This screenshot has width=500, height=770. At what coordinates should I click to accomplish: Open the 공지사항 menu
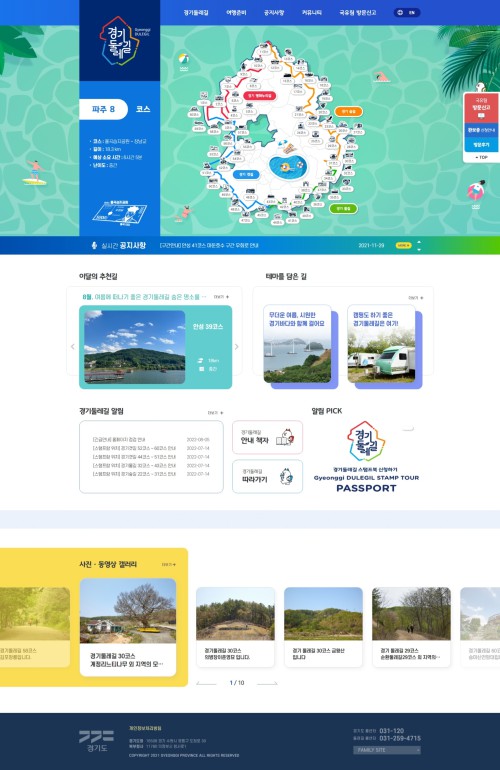pos(274,13)
